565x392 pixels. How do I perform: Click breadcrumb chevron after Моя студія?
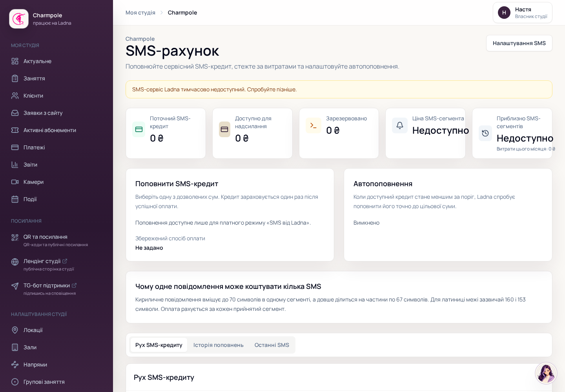coord(162,13)
